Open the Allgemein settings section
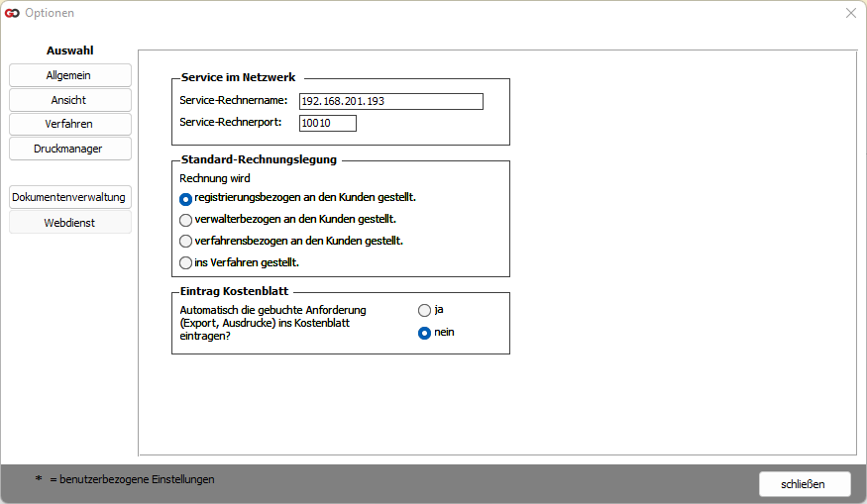 click(x=69, y=75)
